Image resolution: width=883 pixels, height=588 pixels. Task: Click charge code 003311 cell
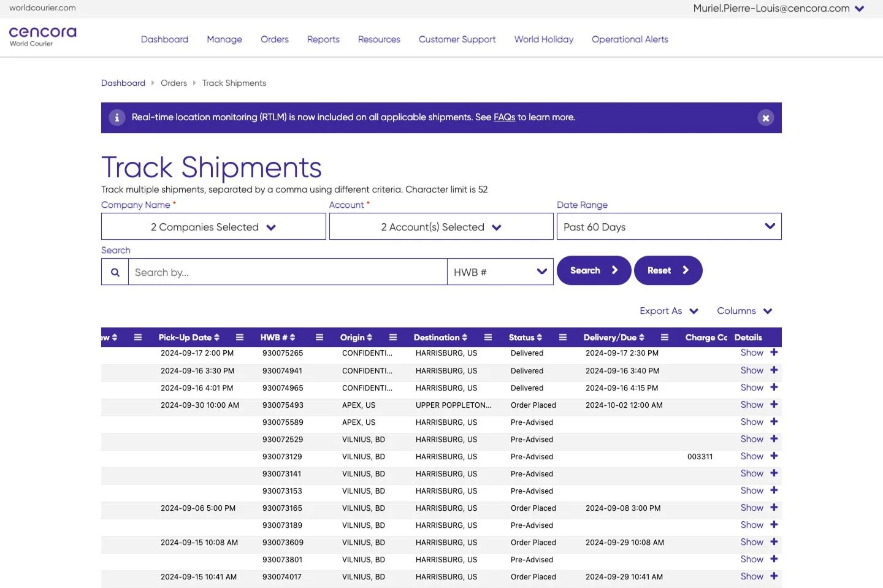[700, 457]
